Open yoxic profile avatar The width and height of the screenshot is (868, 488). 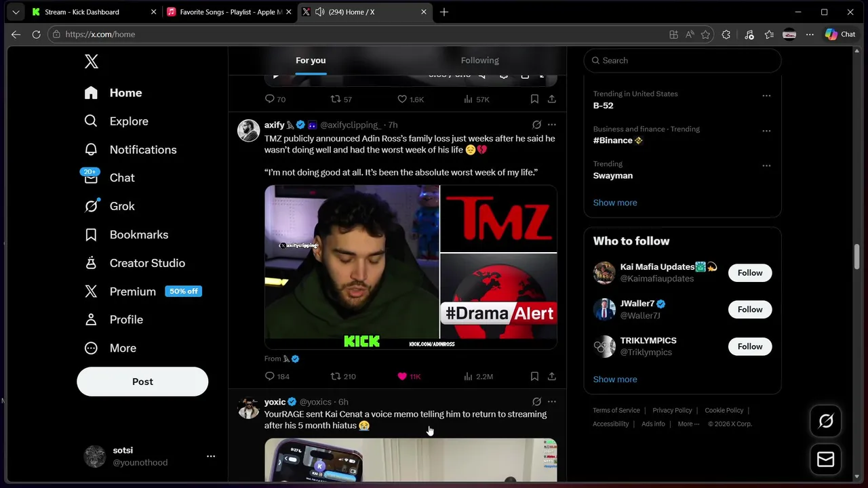[249, 408]
